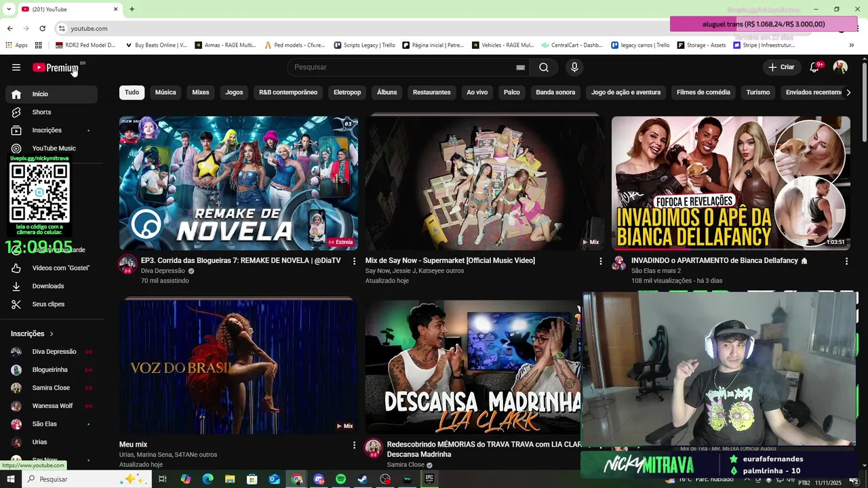Reload the page with refresh icon

point(42,28)
